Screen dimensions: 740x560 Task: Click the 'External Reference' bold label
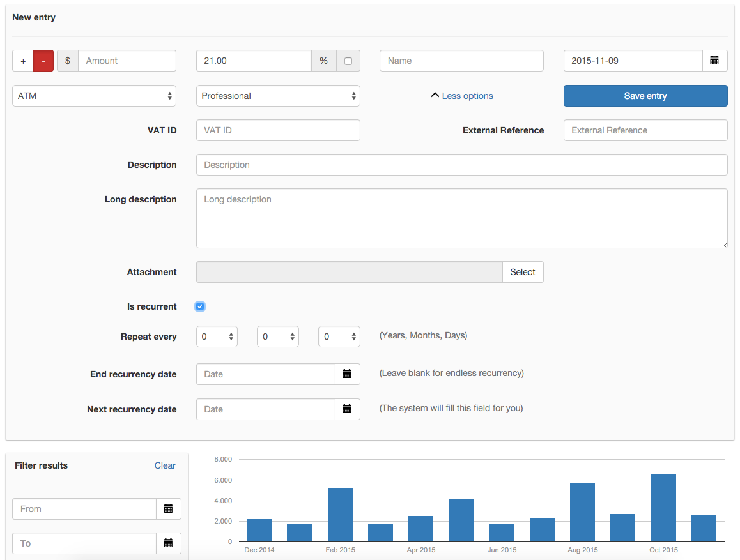click(x=503, y=130)
